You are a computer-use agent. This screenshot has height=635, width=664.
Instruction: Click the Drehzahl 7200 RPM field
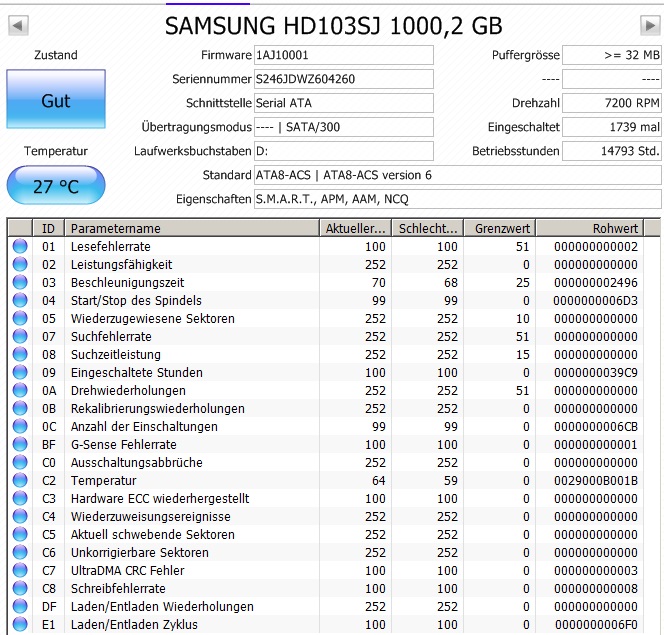pos(612,103)
